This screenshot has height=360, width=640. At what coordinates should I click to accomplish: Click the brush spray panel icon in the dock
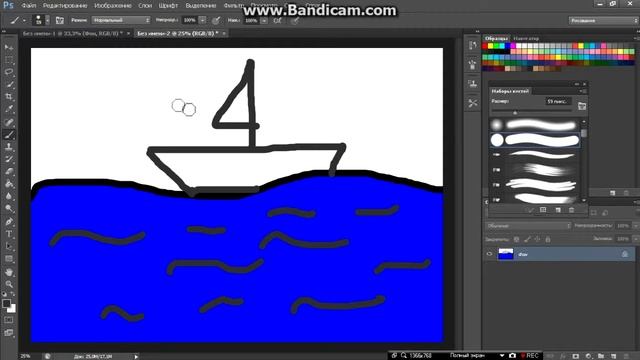point(473,64)
